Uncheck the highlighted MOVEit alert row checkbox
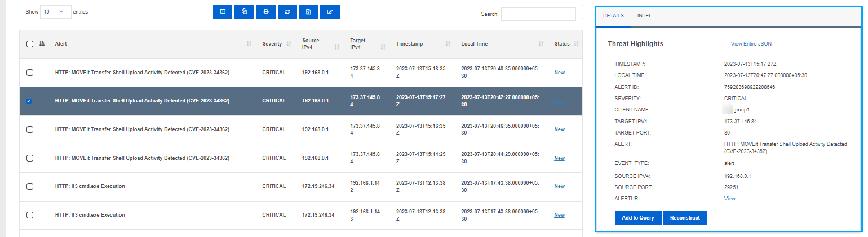 (29, 101)
